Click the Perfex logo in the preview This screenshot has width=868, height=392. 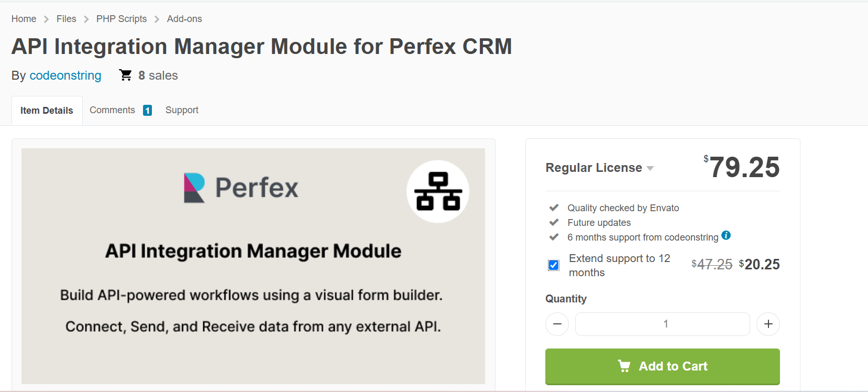[241, 188]
